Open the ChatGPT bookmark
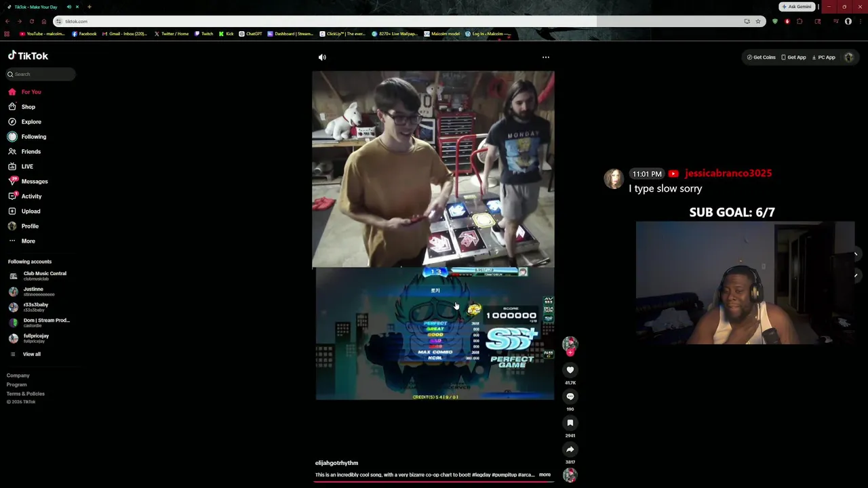 click(x=250, y=34)
